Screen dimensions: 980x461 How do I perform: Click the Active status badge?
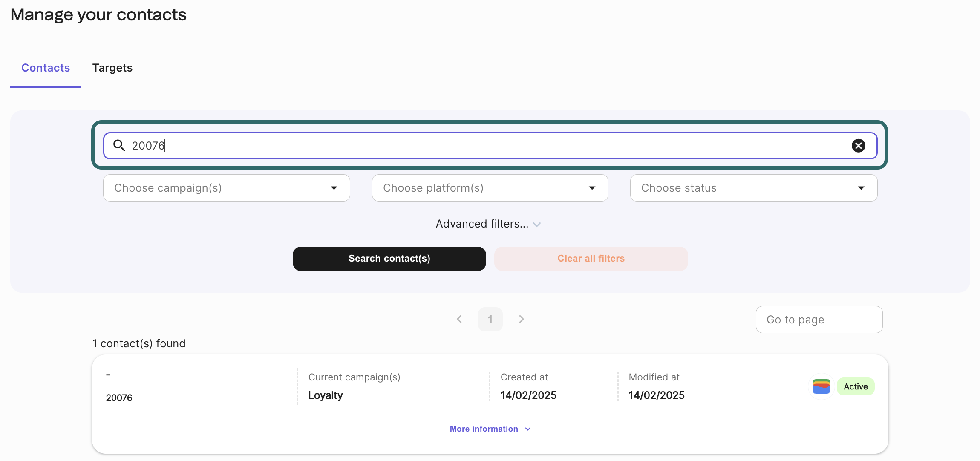pos(856,386)
